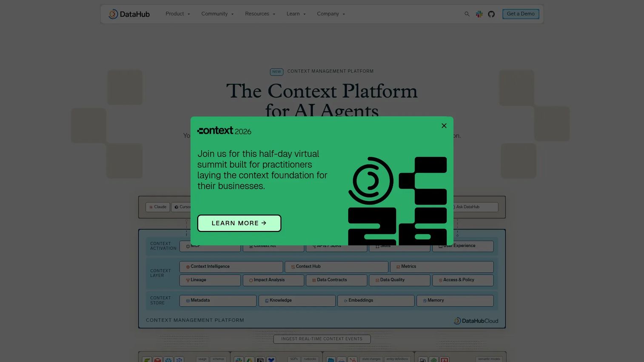Viewport: 644px width, 362px height.
Task: Select the Data Quality box
Action: 400,280
